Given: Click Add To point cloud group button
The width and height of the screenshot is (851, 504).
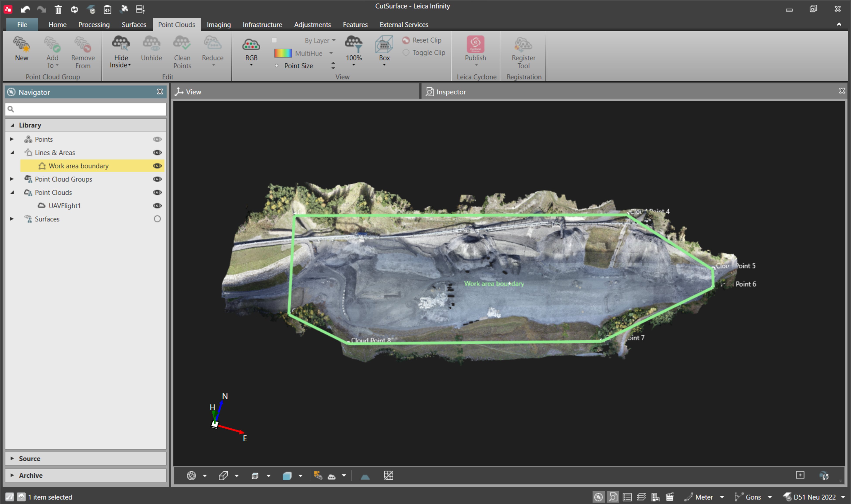Looking at the screenshot, I should coord(52,53).
